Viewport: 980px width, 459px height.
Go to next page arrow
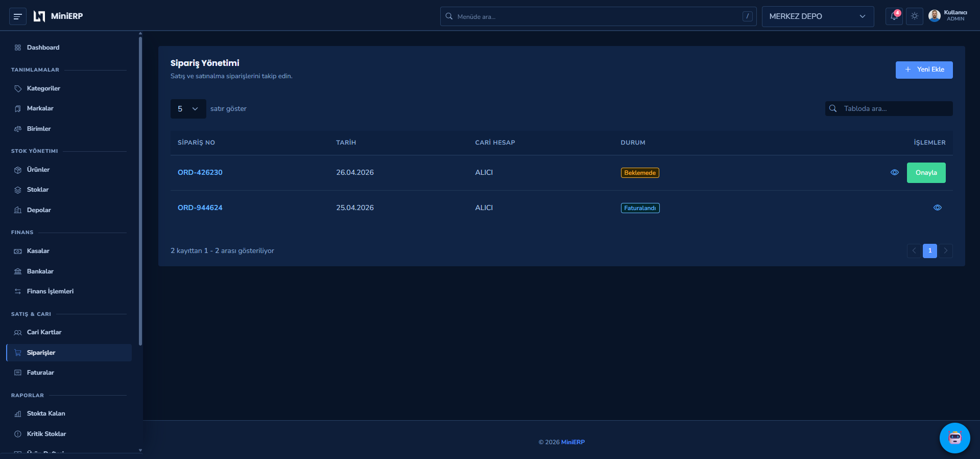[x=946, y=251]
